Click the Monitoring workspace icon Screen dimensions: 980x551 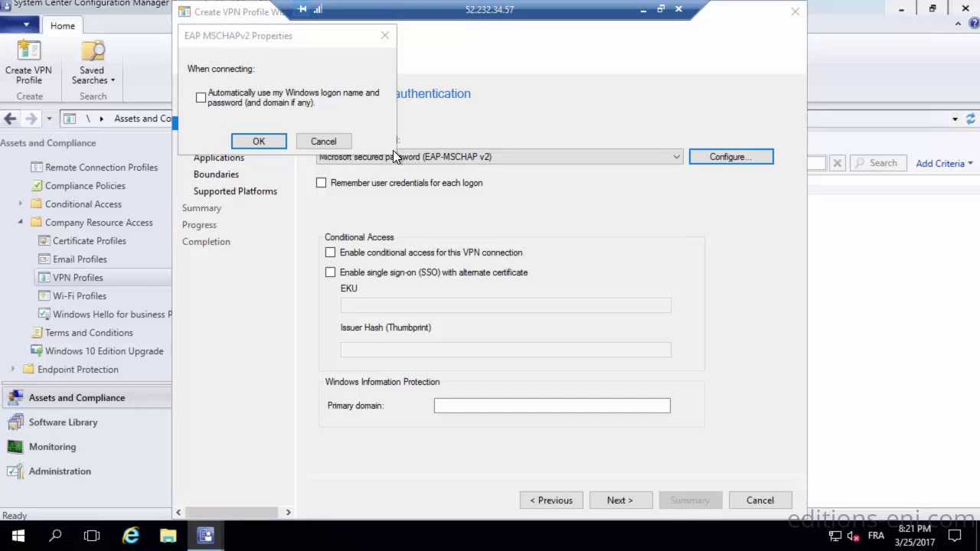point(15,446)
